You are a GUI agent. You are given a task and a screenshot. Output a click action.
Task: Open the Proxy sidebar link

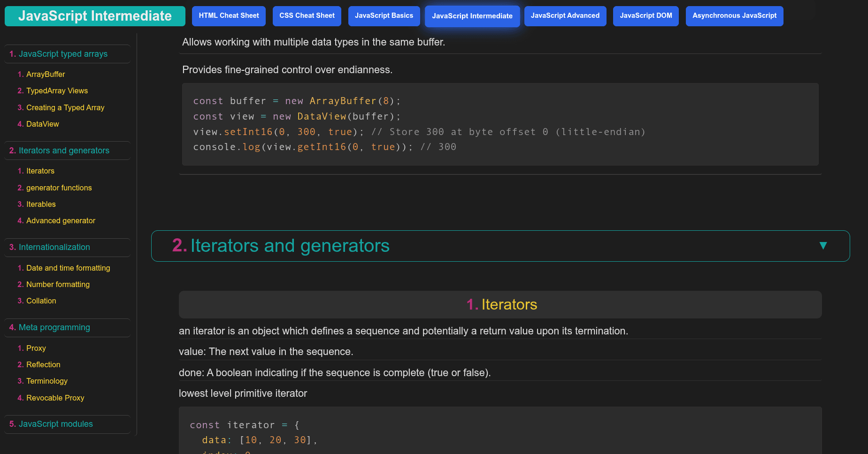click(x=36, y=348)
